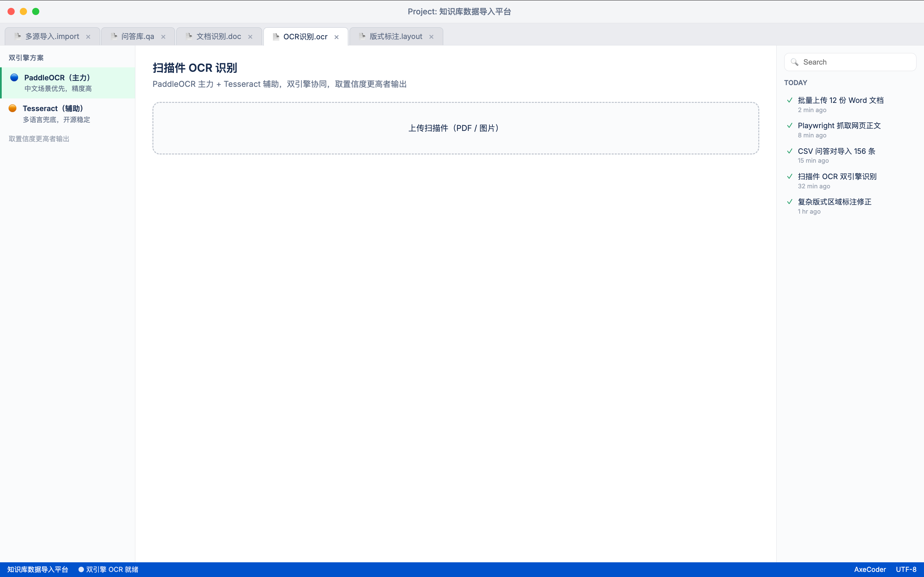Click the green maximize window button
This screenshot has height=577, width=924.
[x=36, y=11]
